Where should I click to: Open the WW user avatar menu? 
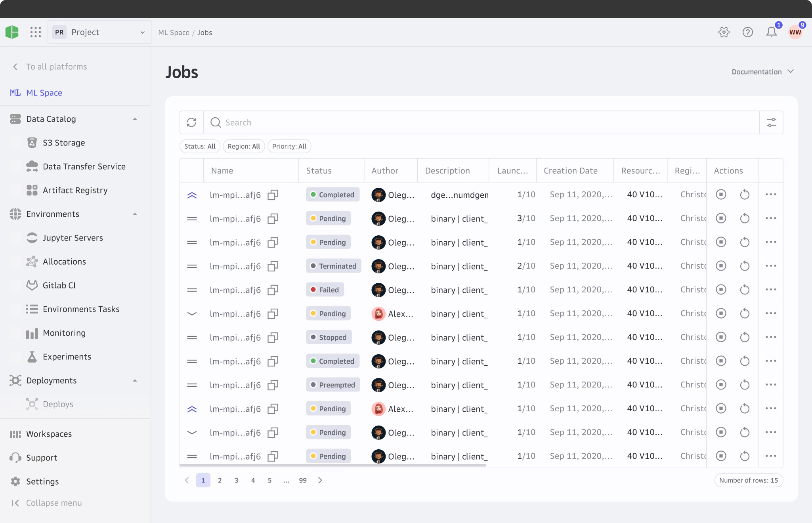[x=795, y=32]
